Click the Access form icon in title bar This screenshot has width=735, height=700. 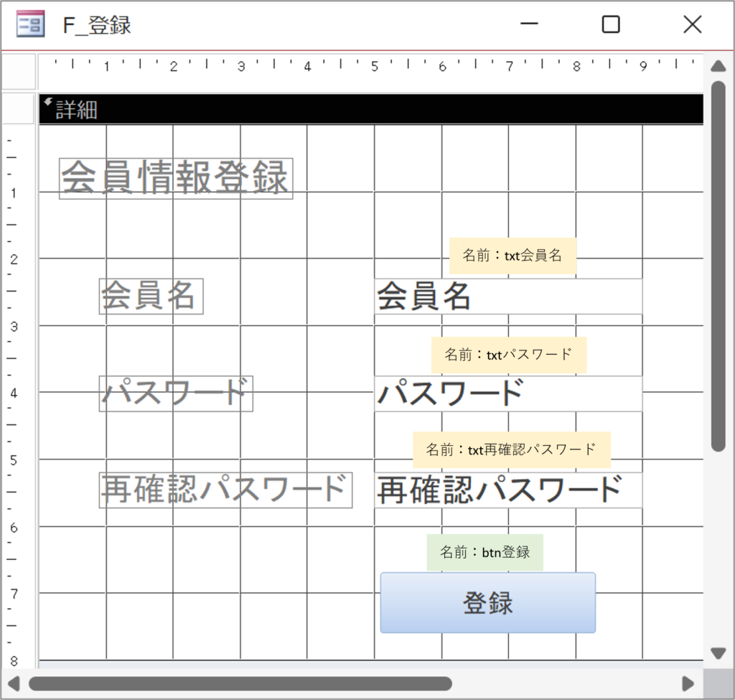(30, 25)
